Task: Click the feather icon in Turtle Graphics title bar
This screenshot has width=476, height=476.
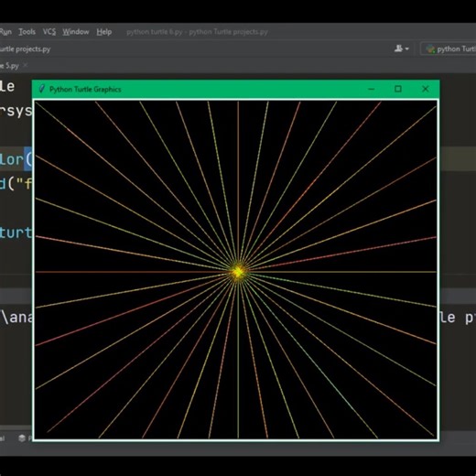Action: coord(42,89)
